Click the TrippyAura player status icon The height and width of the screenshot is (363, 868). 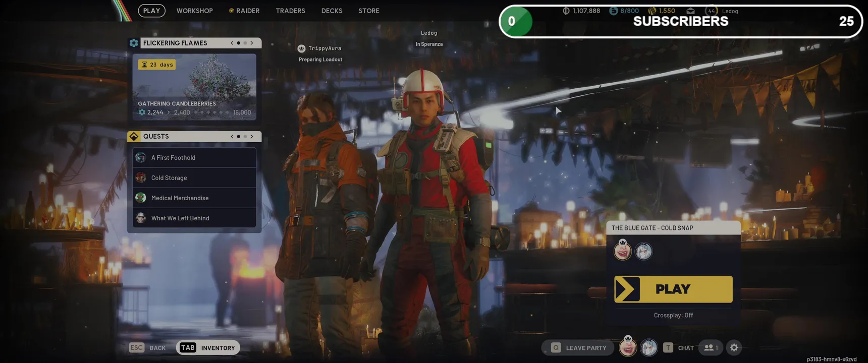point(301,48)
